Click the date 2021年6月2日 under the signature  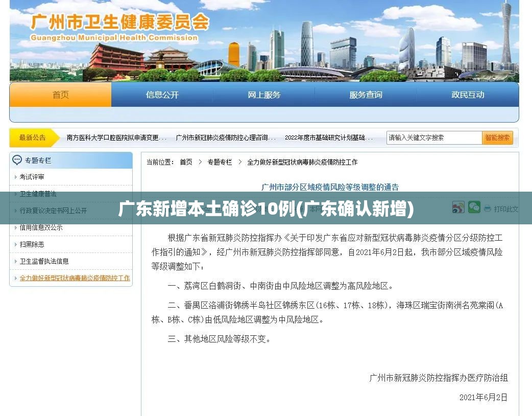(483, 397)
